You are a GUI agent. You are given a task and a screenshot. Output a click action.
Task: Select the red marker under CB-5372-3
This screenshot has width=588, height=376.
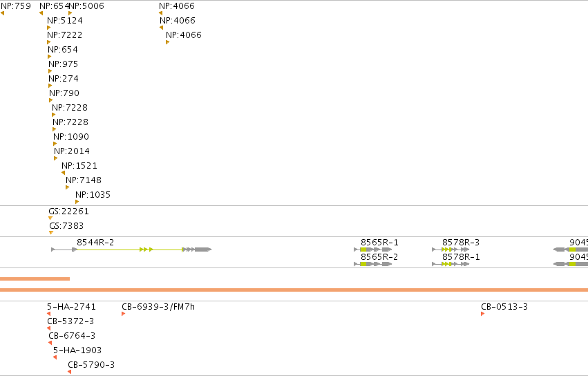(49, 329)
